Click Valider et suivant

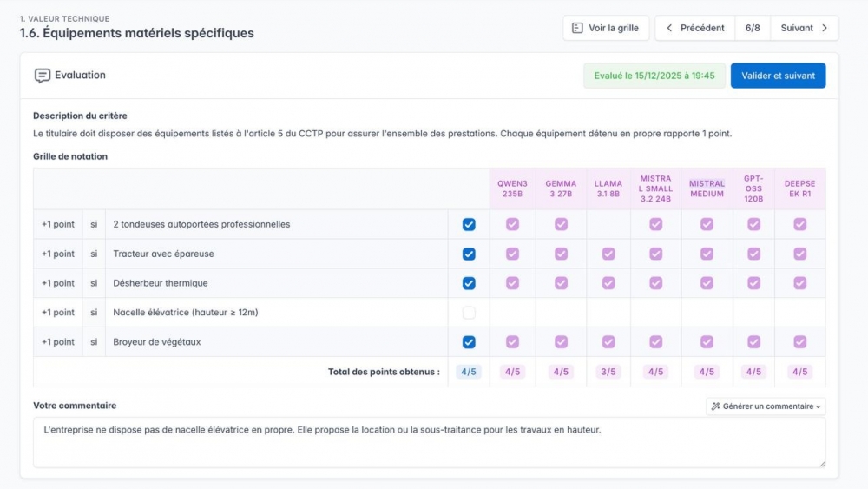(x=778, y=76)
